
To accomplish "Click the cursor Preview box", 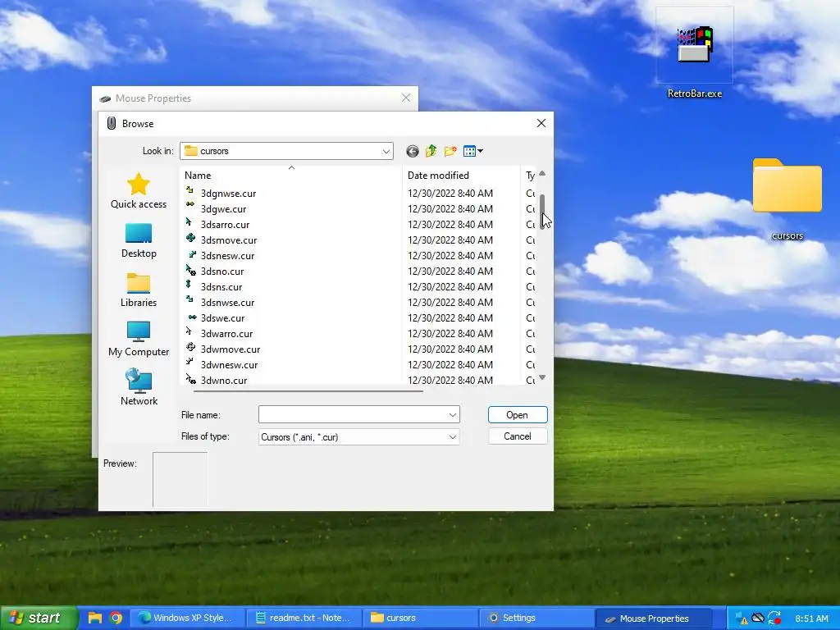I will (180, 479).
